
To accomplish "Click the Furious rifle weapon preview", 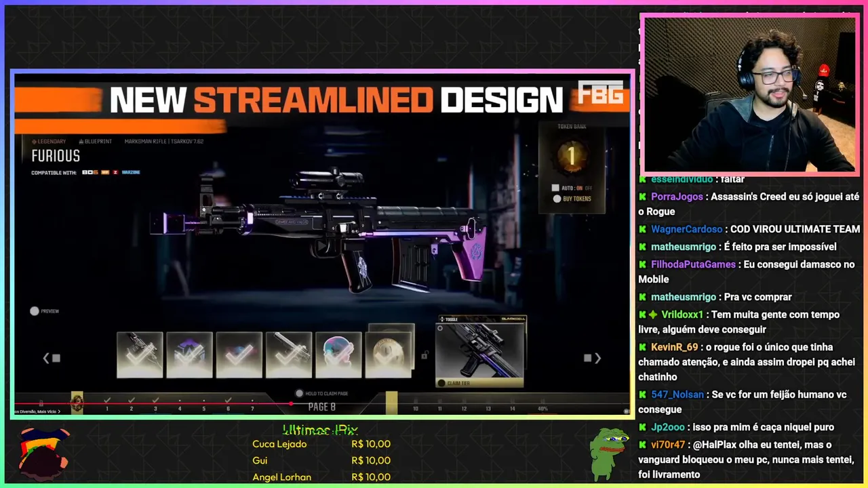I will click(319, 230).
